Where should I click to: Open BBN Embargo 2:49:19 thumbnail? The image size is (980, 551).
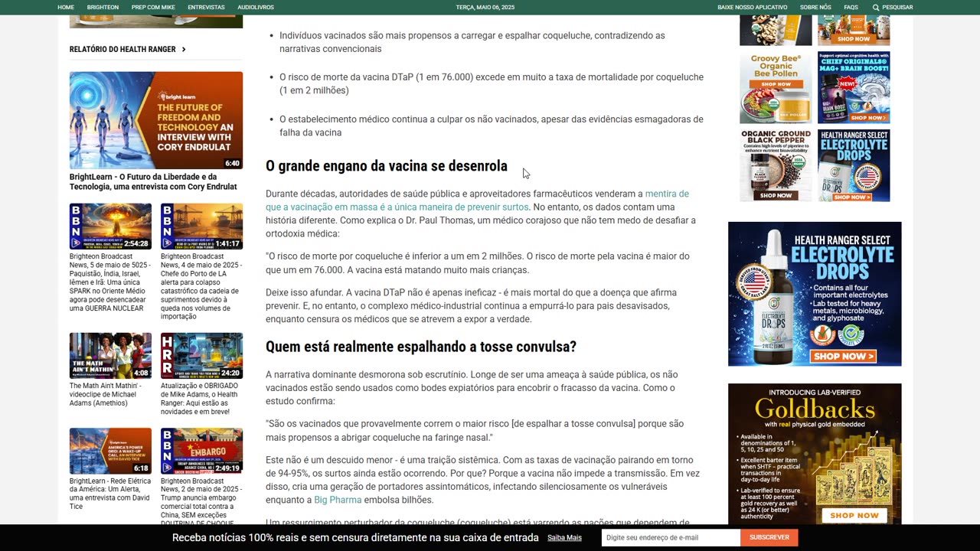pyautogui.click(x=201, y=451)
